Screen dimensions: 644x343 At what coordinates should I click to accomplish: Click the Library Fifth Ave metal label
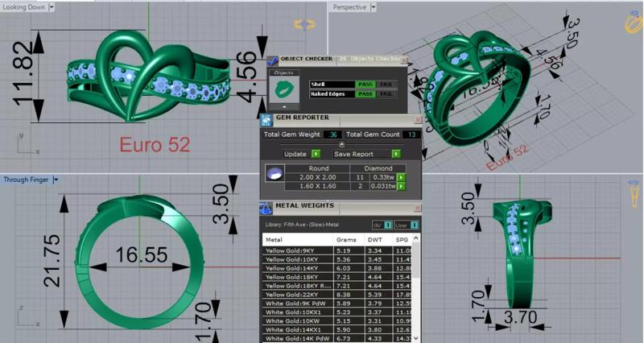(x=302, y=225)
